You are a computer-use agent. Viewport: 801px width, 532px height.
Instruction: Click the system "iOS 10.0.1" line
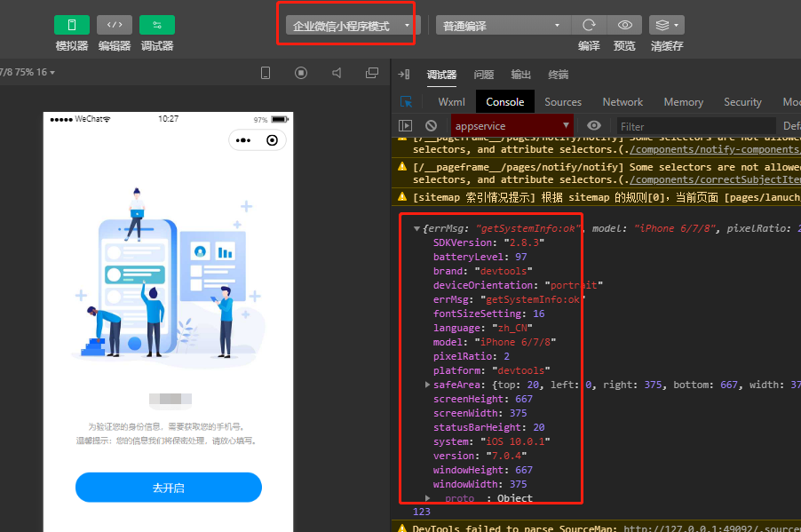(491, 441)
